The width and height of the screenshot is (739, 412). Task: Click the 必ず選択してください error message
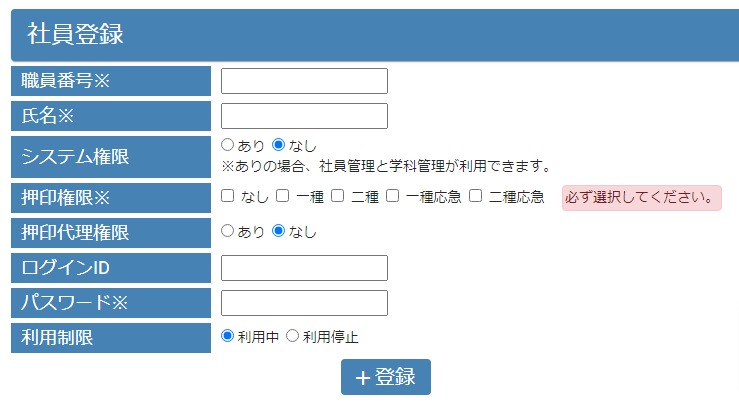pos(641,197)
